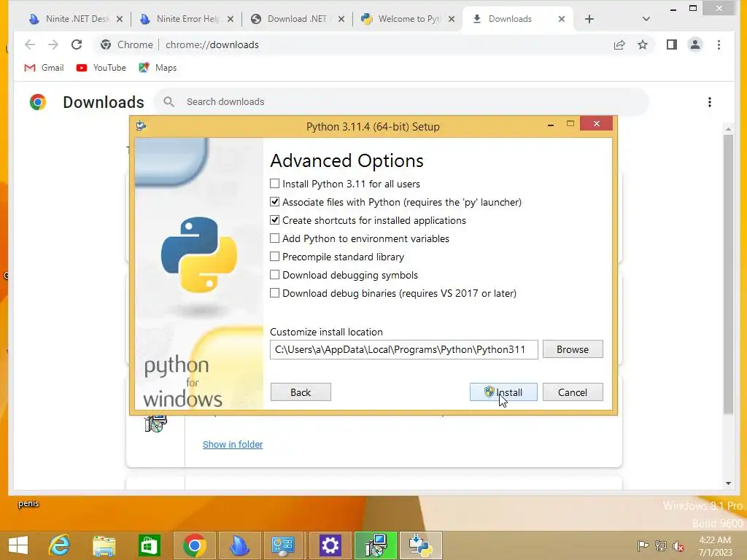The width and height of the screenshot is (747, 560).
Task: Open Show in folder link
Action: click(x=233, y=444)
